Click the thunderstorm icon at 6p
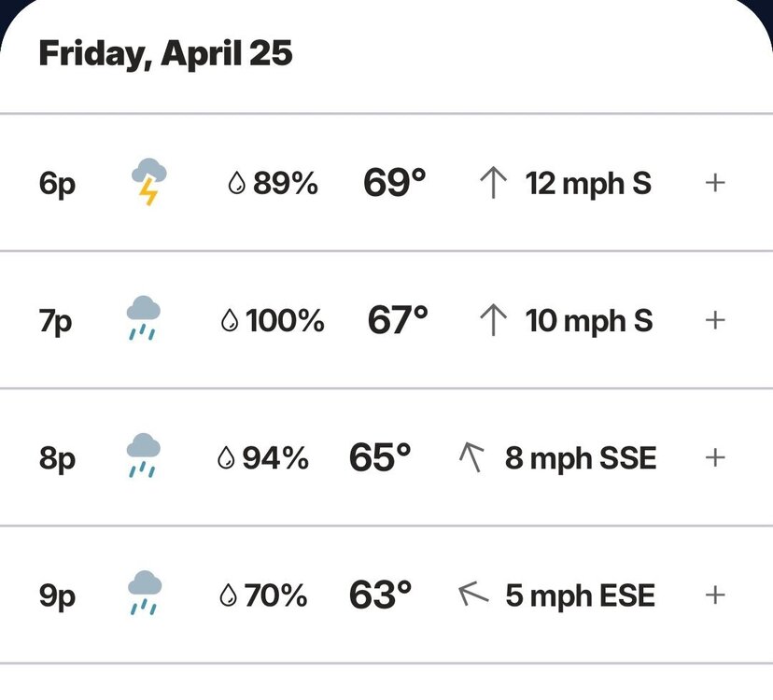Image resolution: width=773 pixels, height=700 pixels. click(148, 182)
